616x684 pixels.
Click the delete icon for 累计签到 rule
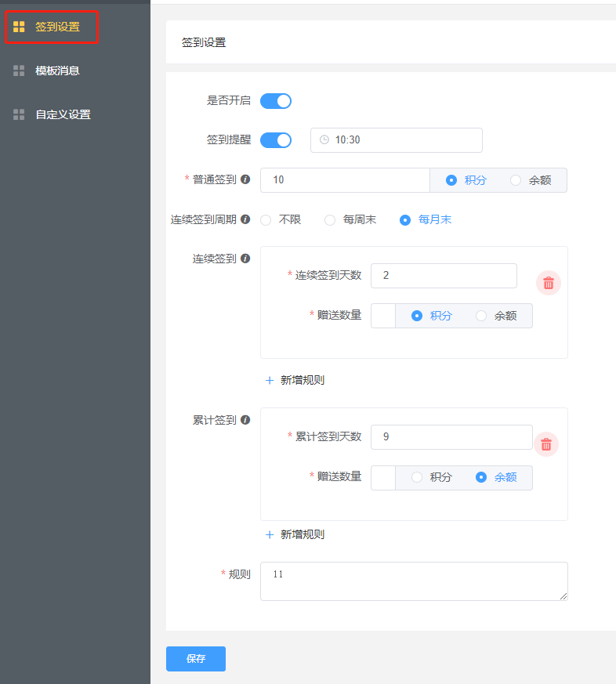pyautogui.click(x=546, y=444)
